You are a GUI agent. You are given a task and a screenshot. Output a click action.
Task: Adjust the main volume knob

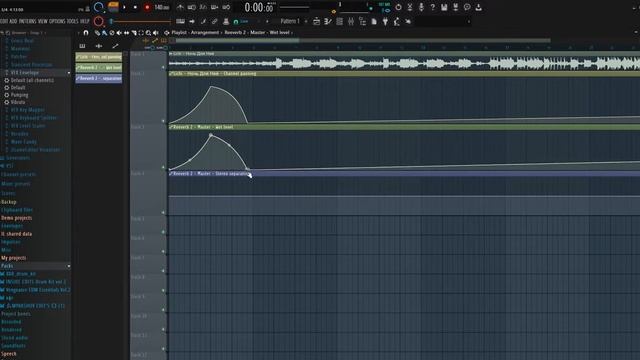tap(98, 7)
